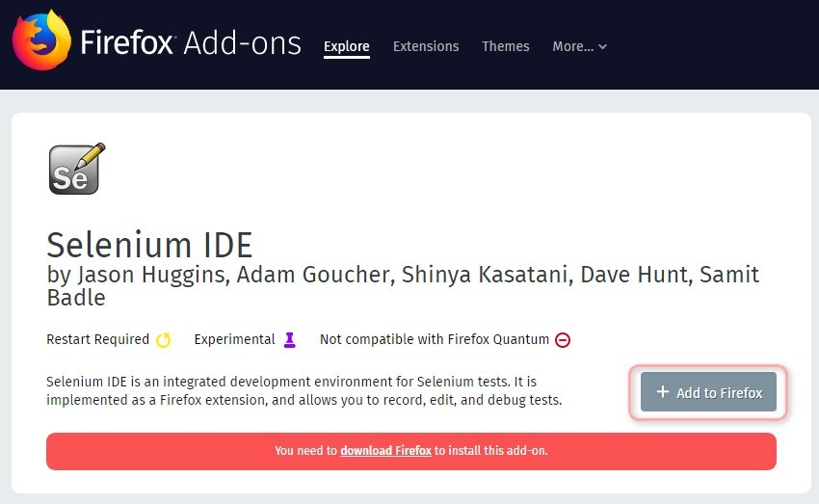This screenshot has height=504, width=819.
Task: Click the red install warning banner
Action: [x=411, y=451]
